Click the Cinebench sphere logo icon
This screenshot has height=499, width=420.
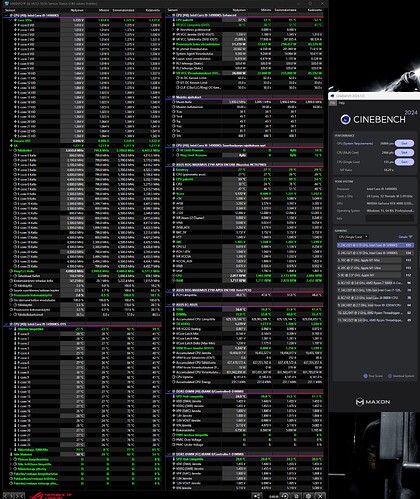(345, 119)
